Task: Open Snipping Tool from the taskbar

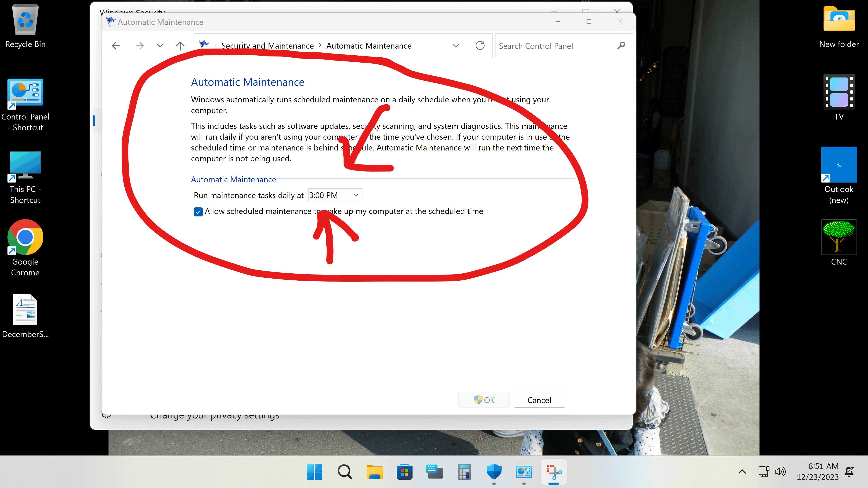Action: [x=554, y=472]
